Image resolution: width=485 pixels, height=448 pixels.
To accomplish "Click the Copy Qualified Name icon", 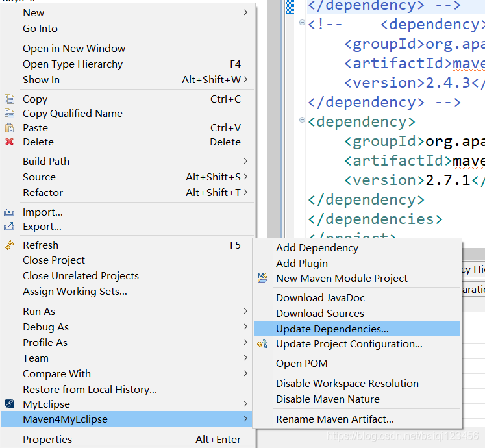I will (9, 114).
